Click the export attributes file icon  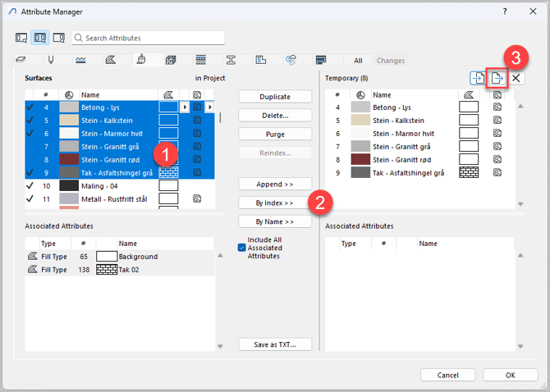coord(497,78)
